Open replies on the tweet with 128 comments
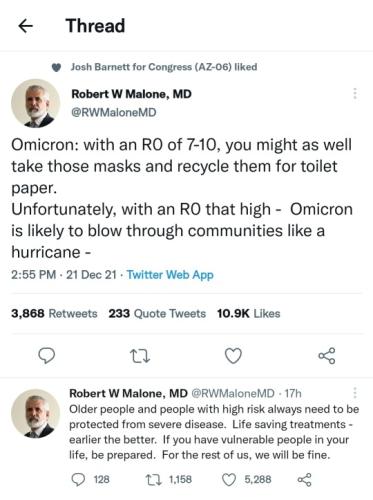The image size is (373, 500). click(91, 479)
